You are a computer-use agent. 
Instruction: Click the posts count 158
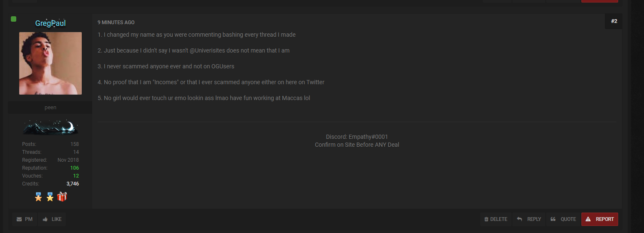pyautogui.click(x=75, y=144)
